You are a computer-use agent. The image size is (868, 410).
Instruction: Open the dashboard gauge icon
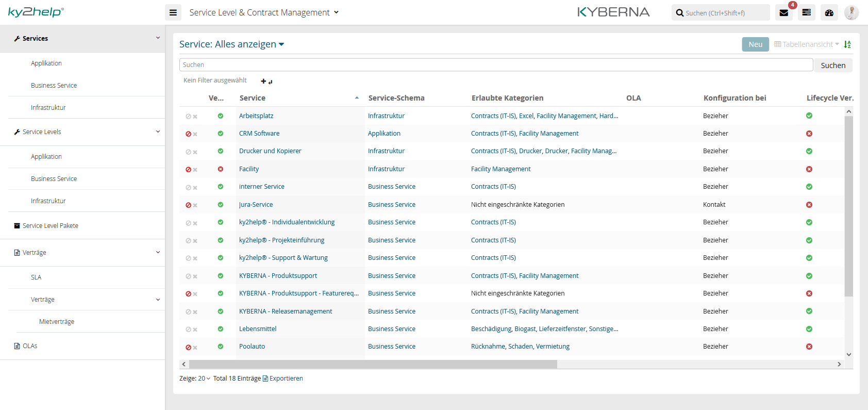[x=829, y=12]
